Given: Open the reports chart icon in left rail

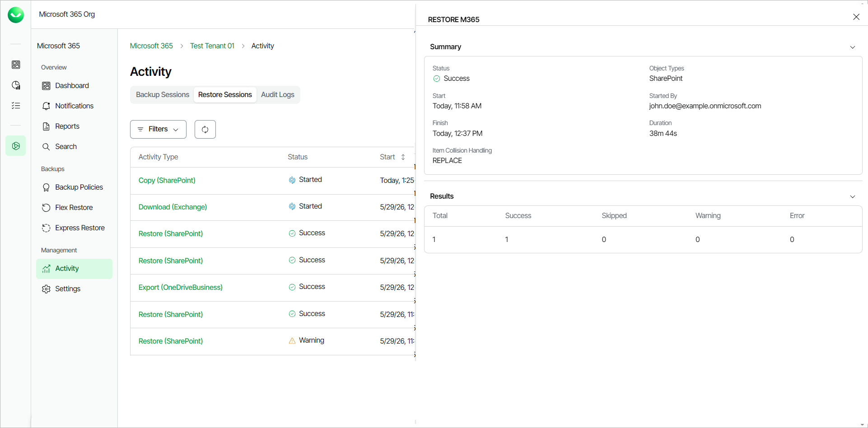Looking at the screenshot, I should pyautogui.click(x=16, y=85).
